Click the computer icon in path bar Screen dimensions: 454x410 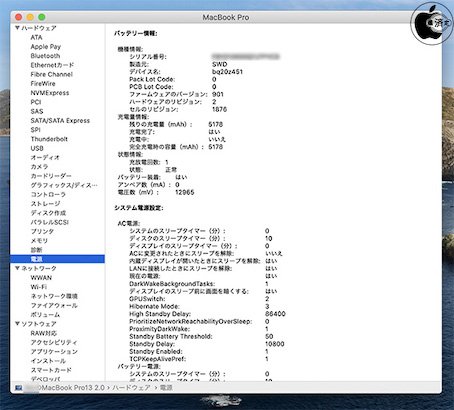[19, 388]
